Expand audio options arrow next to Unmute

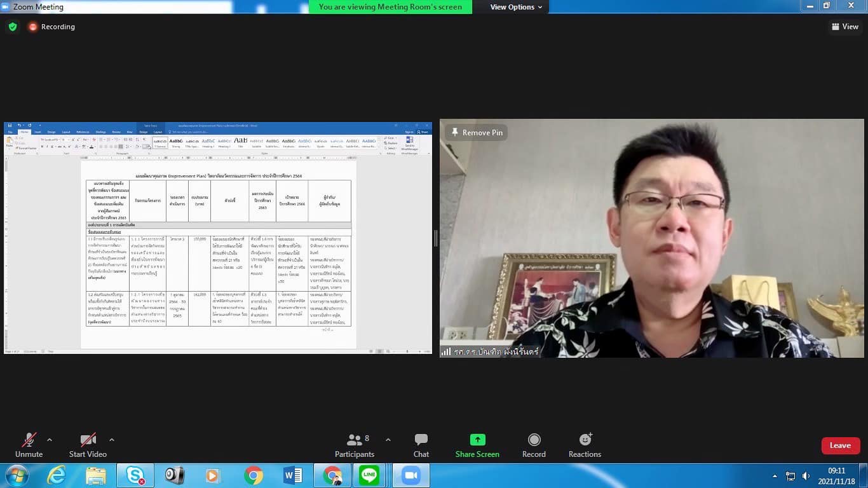click(50, 440)
